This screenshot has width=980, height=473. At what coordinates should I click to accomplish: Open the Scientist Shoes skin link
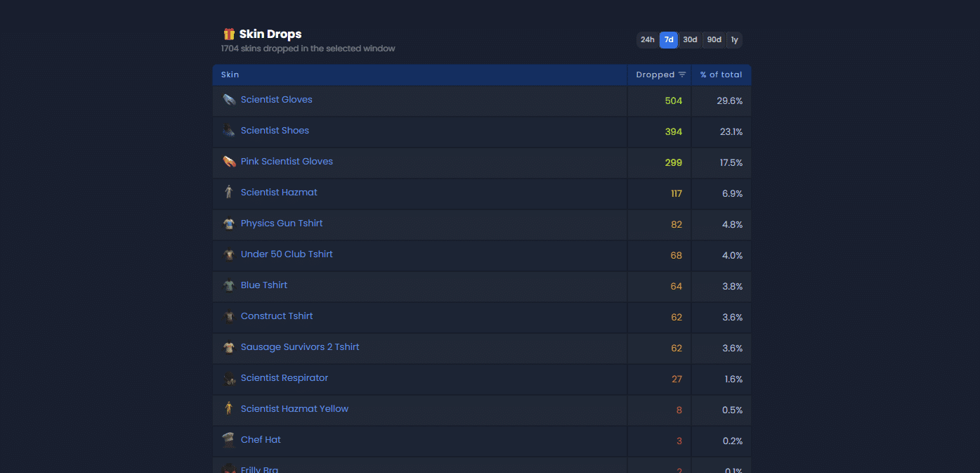[x=275, y=131]
